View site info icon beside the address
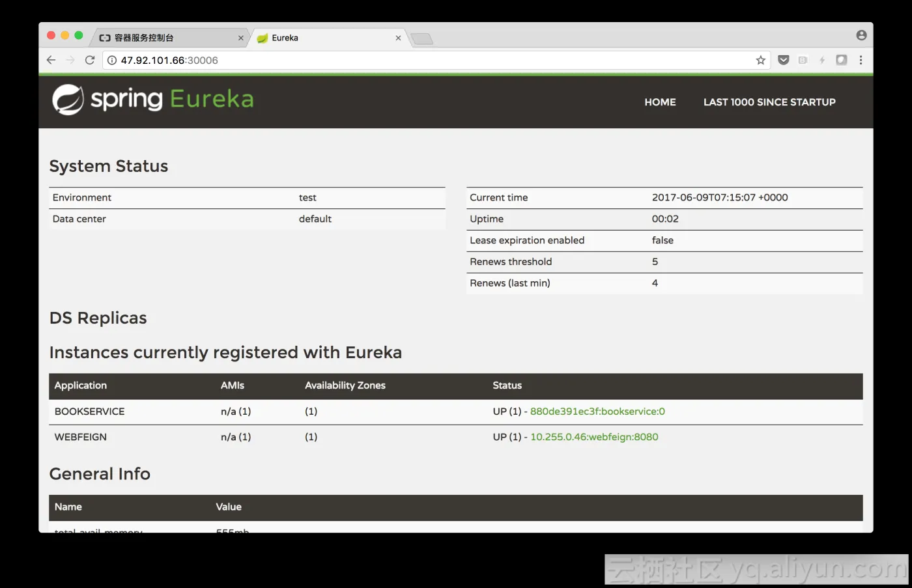Image resolution: width=912 pixels, height=588 pixels. (112, 60)
